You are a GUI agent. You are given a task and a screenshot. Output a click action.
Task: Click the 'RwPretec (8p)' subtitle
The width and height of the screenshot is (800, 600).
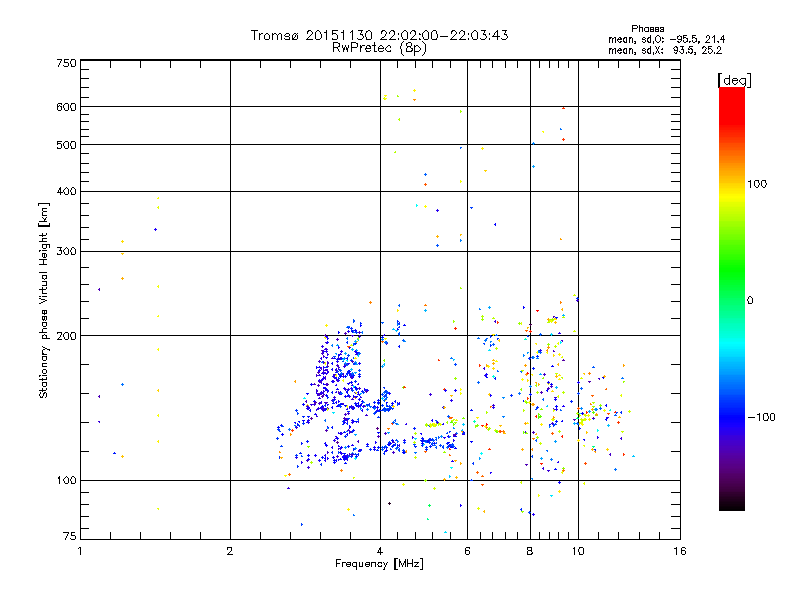(x=379, y=48)
